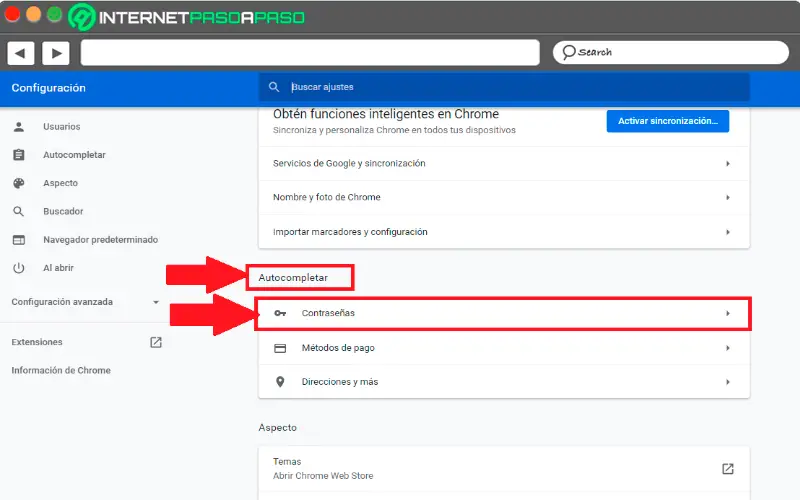Click the Navegador predeterminado window icon
Screen dimensions: 800x500
click(19, 240)
